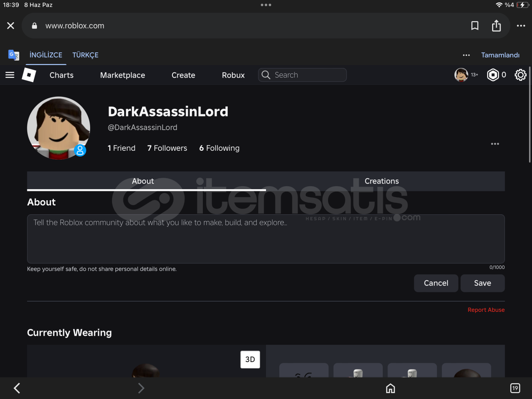Image resolution: width=532 pixels, height=399 pixels.
Task: Tap Tamamlandı to dismiss translate bar
Action: [x=500, y=55]
